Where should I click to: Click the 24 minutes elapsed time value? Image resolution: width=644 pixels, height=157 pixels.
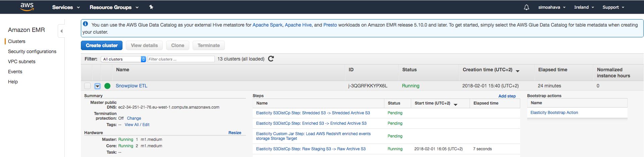549,86
